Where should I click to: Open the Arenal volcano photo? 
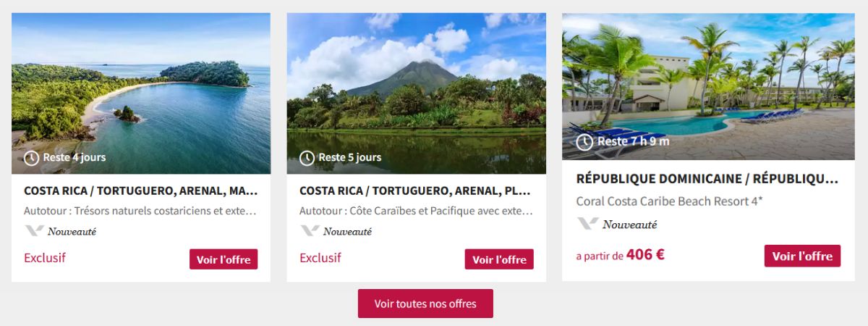tap(417, 93)
